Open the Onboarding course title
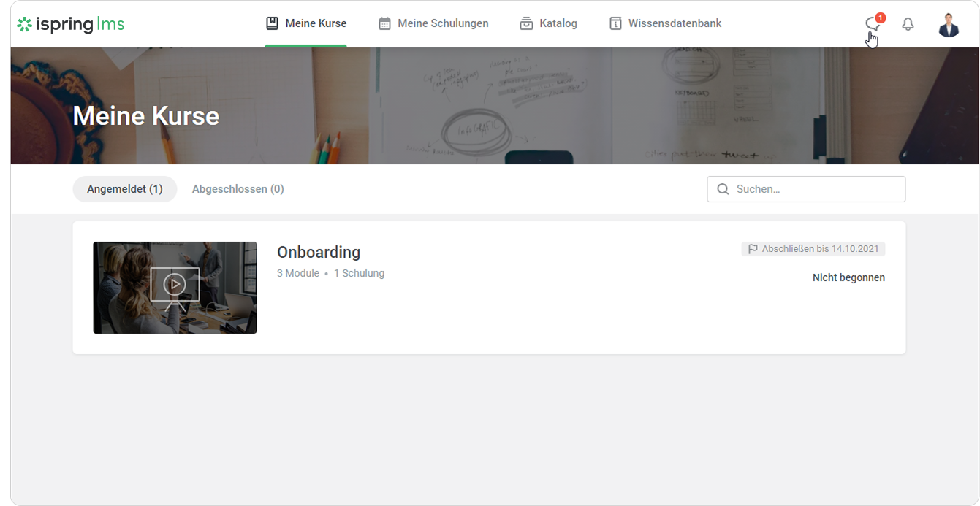 coord(319,252)
